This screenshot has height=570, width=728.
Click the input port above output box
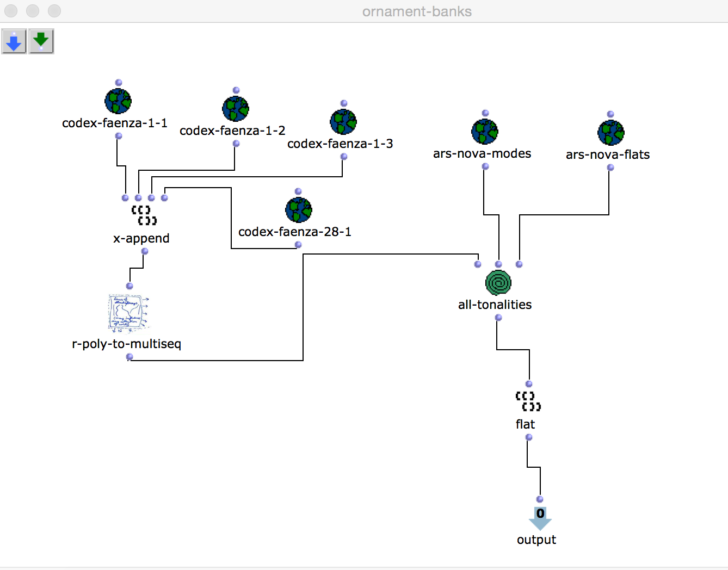coord(540,499)
